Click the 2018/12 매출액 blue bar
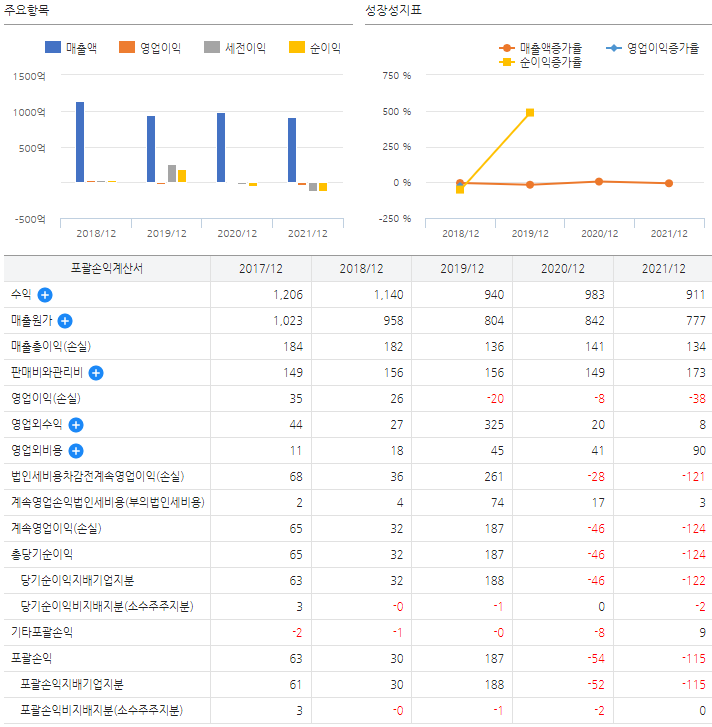 coord(80,142)
